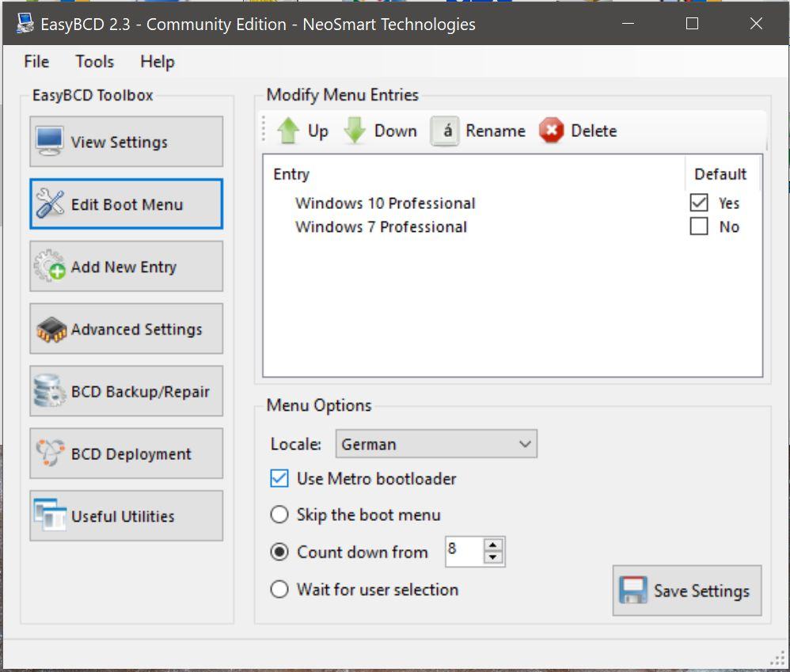790x672 pixels.
Task: Toggle Use Metro bootloader checkbox
Action: [279, 478]
